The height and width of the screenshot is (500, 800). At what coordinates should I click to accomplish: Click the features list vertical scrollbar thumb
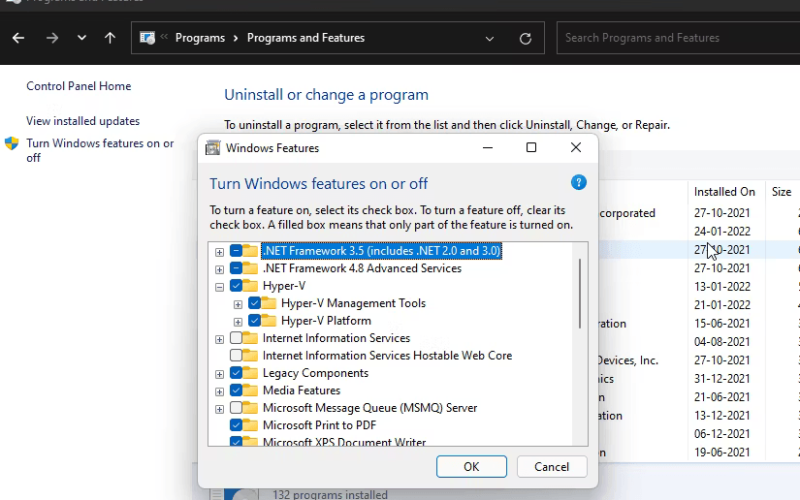coord(580,293)
